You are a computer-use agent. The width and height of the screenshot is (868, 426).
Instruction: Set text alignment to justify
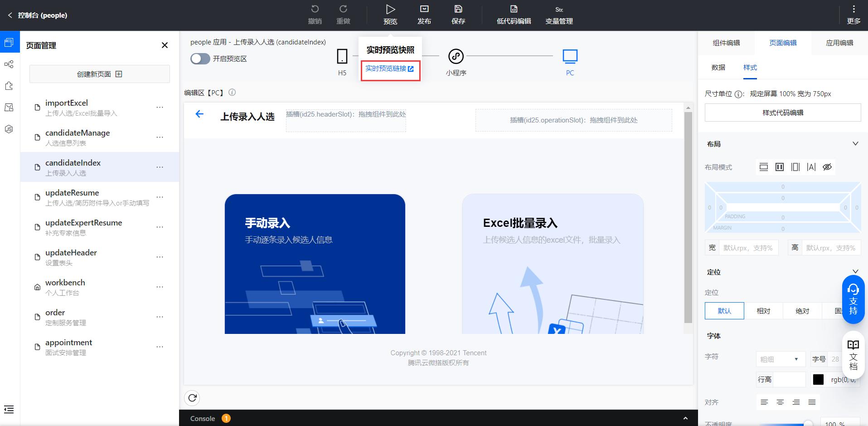point(812,402)
